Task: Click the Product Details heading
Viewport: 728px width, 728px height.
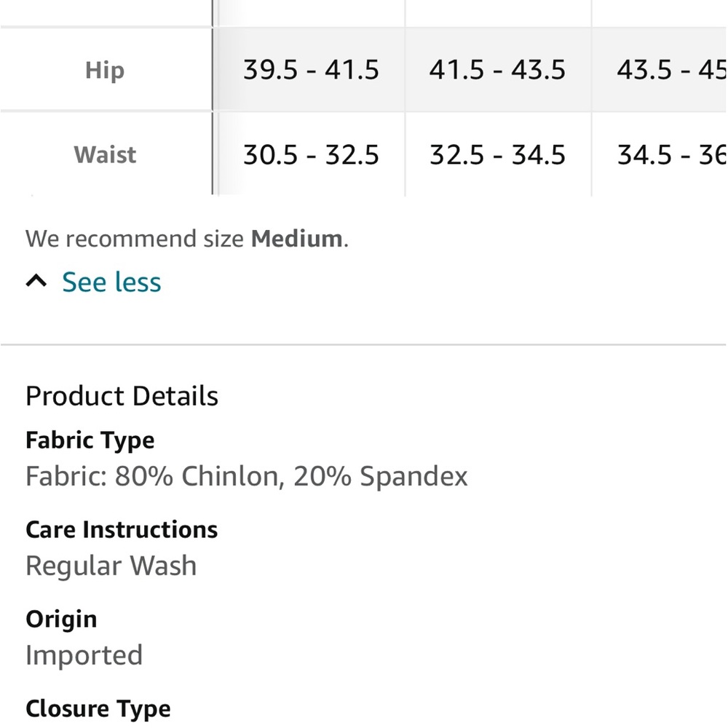Action: 122,396
